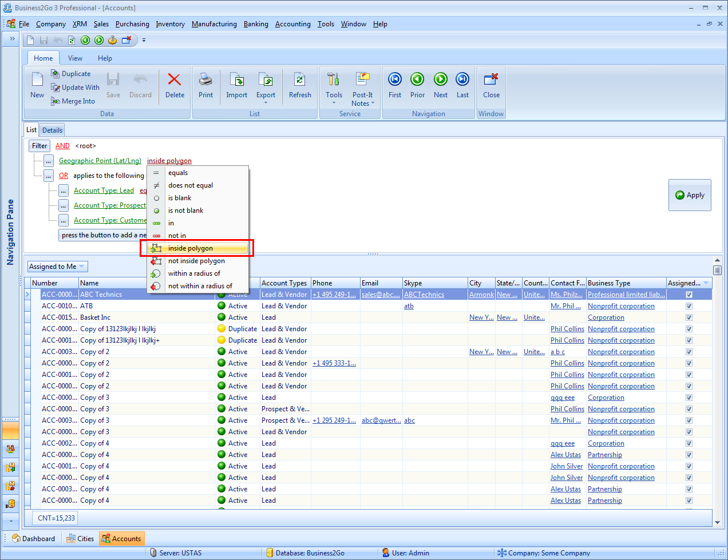Toggle Assigned checkbox for Basket Inc row
728x560 pixels.
[x=689, y=317]
